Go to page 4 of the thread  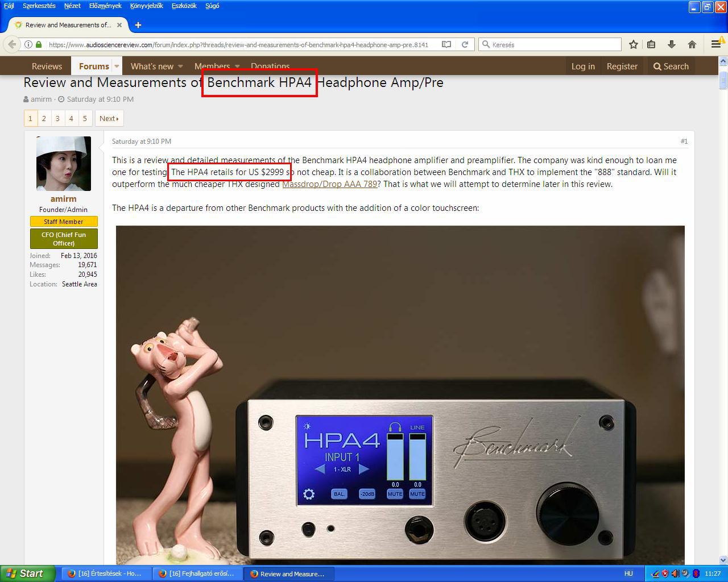[71, 118]
